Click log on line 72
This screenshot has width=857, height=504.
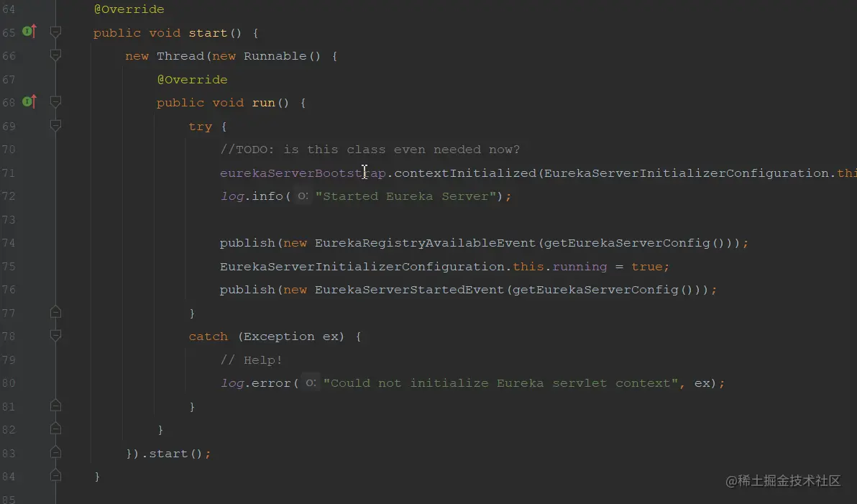coord(232,196)
